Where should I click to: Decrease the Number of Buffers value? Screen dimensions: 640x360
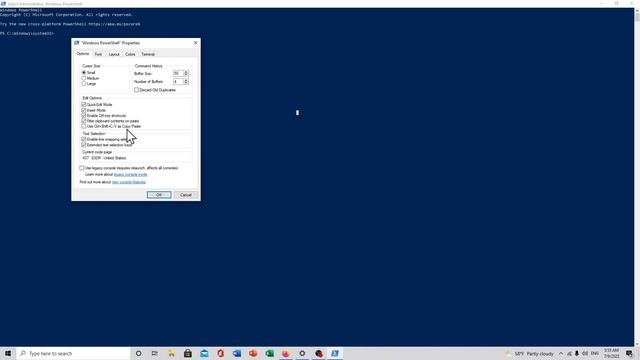[x=186, y=83]
